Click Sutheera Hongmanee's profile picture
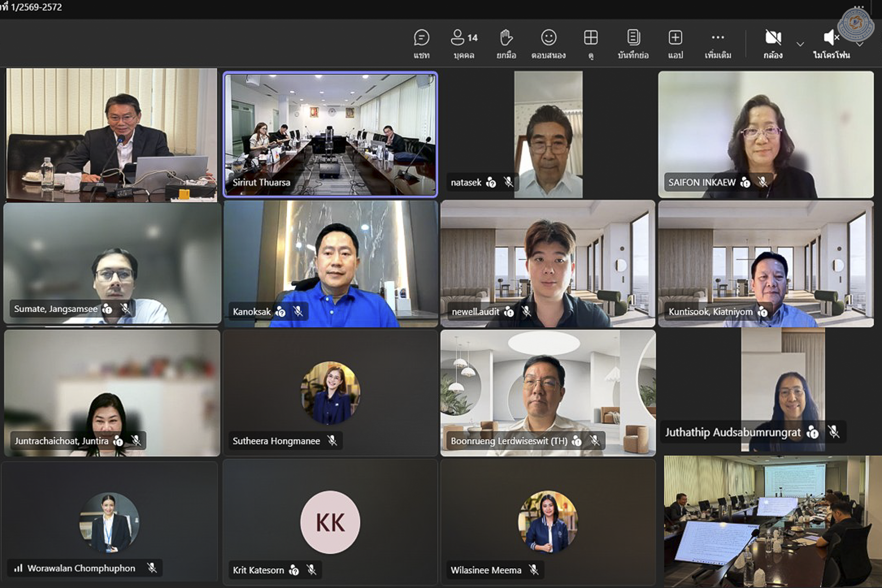The image size is (882, 588). tap(330, 393)
